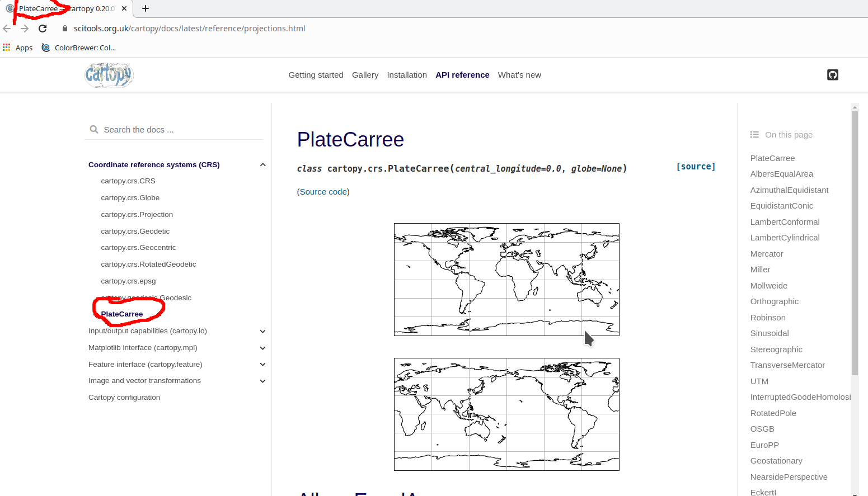Click the search magnifier icon
This screenshot has width=868, height=496.
click(x=94, y=130)
